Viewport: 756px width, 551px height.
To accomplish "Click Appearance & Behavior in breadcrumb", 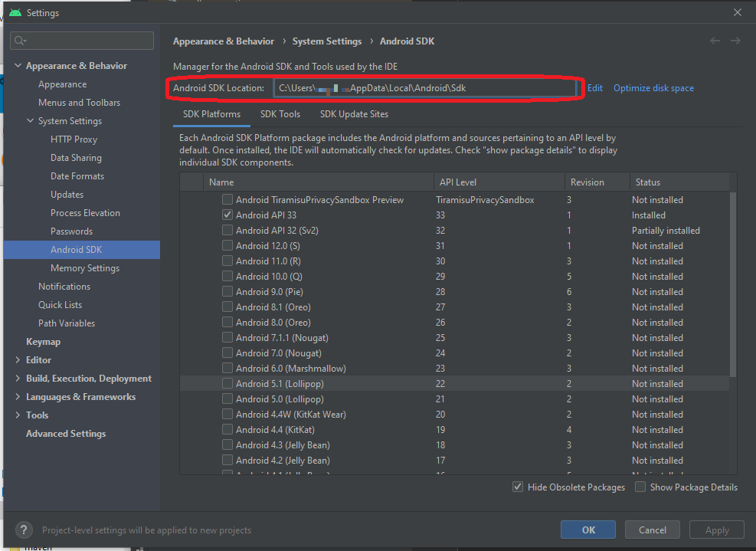I will pos(223,41).
